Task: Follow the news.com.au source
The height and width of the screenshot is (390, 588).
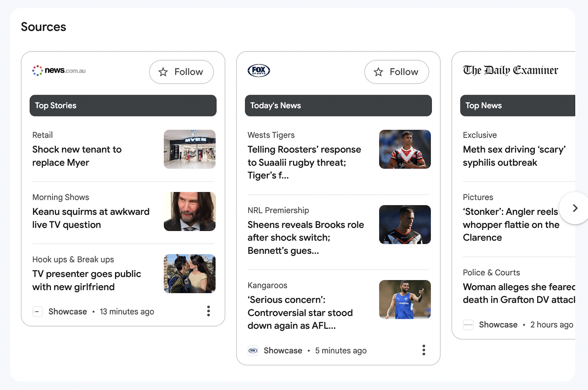Action: click(x=181, y=72)
